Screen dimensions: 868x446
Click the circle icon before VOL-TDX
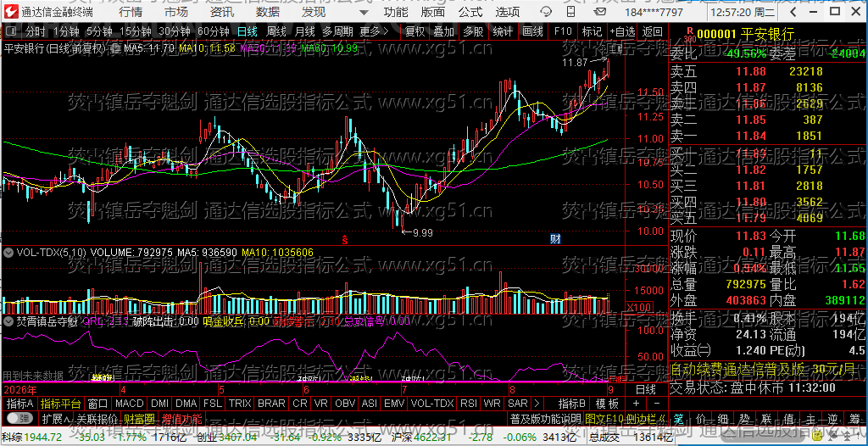[x=8, y=252]
